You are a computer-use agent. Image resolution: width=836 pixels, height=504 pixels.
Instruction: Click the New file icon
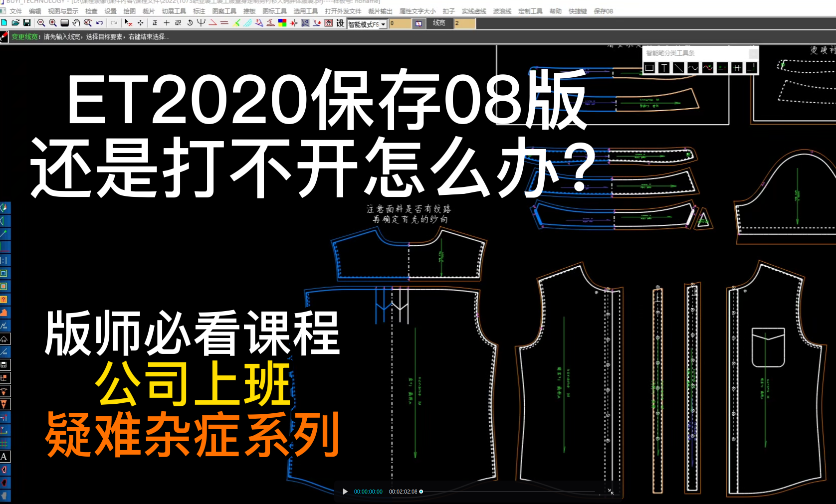4,22
